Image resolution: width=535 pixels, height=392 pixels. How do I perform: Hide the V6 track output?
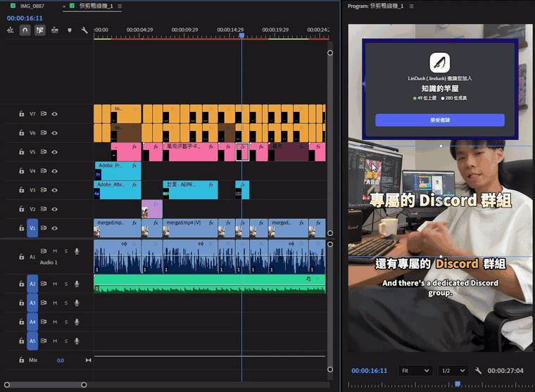[x=55, y=133]
